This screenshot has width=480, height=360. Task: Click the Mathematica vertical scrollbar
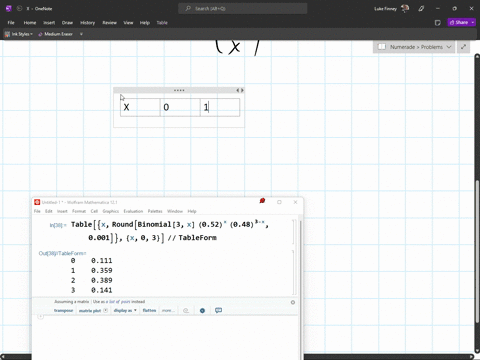pos(301,287)
